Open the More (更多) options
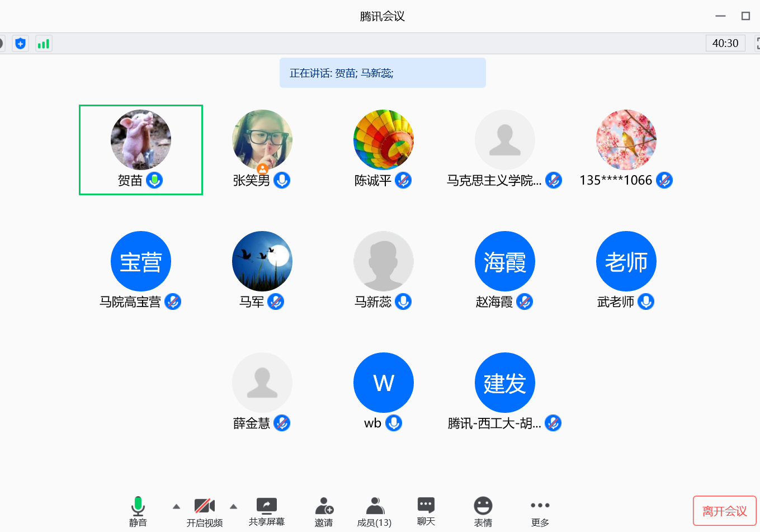The height and width of the screenshot is (532, 760). click(x=540, y=511)
